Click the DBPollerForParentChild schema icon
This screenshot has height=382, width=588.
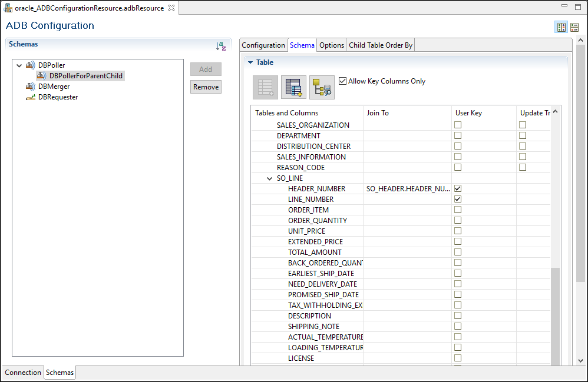click(x=42, y=76)
